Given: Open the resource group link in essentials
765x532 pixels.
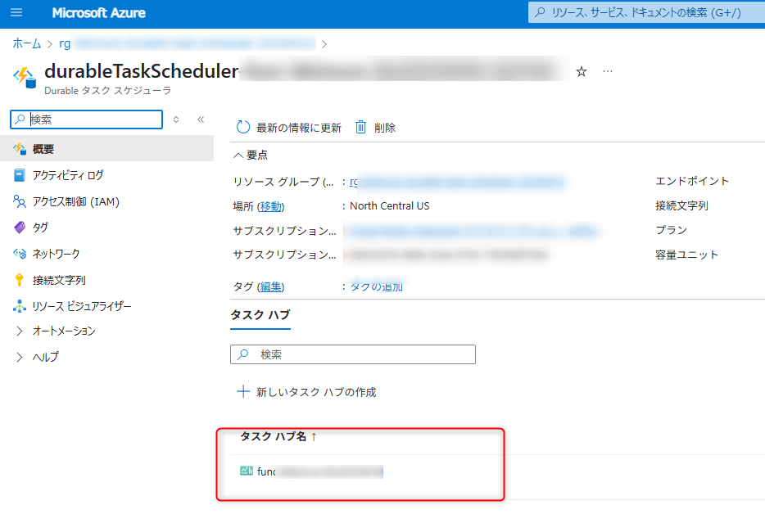Looking at the screenshot, I should (x=457, y=182).
